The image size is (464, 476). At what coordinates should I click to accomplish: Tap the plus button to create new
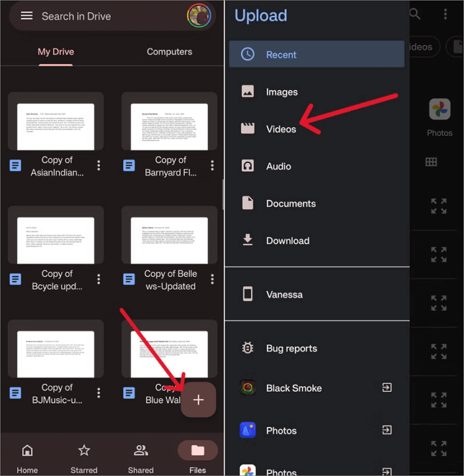(198, 400)
